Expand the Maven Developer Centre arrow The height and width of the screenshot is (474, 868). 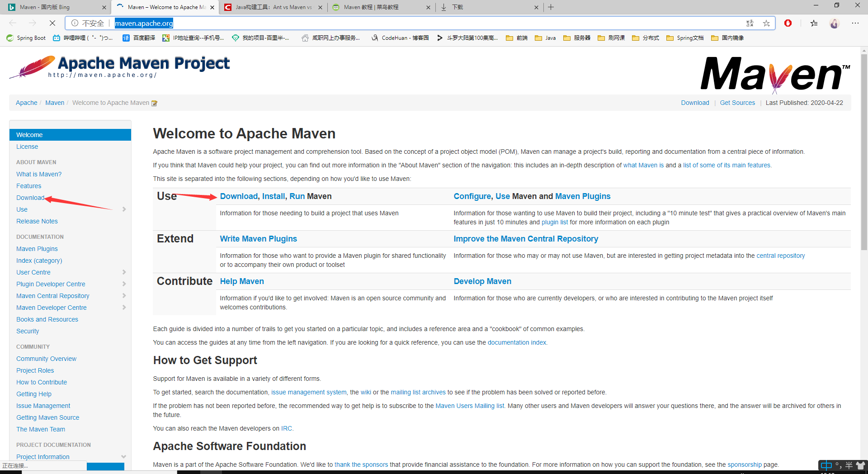(124, 307)
